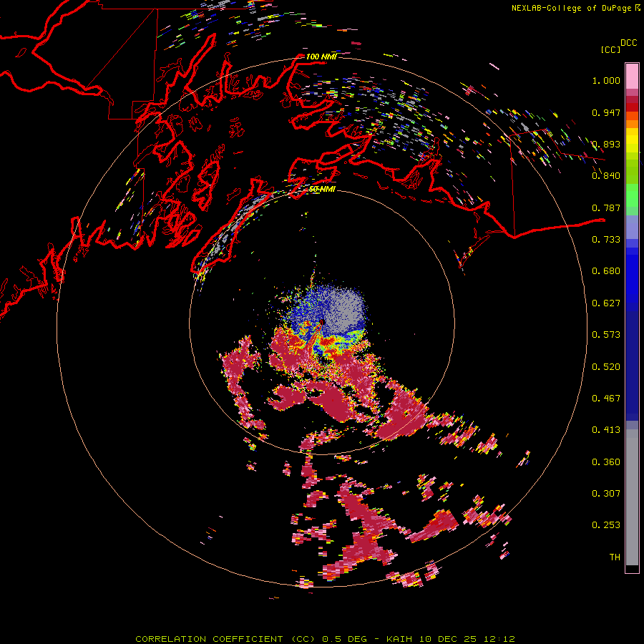Pick the olive green swatch beside 0.840
The width and height of the screenshot is (644, 644).
coord(632,172)
